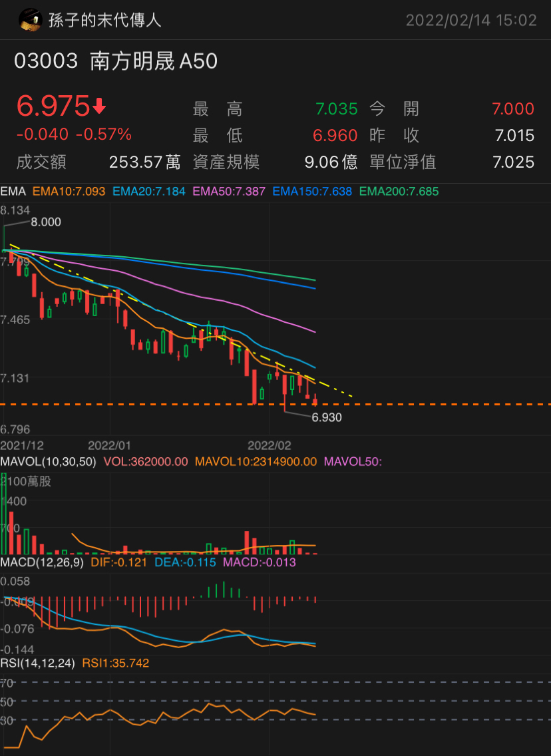Tap the 2021/12 date axis label
Image resolution: width=551 pixels, height=756 pixels.
pyautogui.click(x=22, y=445)
